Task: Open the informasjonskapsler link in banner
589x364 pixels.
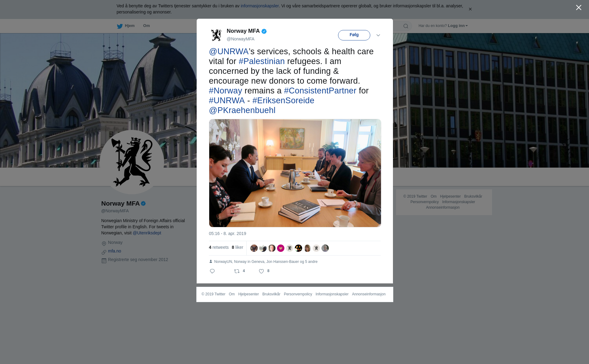Action: tap(260, 6)
